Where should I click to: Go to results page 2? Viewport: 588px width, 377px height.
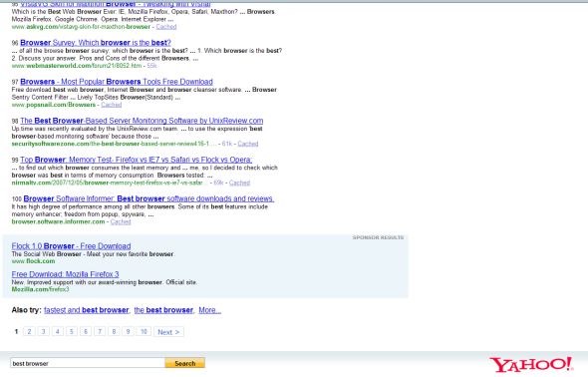29,331
